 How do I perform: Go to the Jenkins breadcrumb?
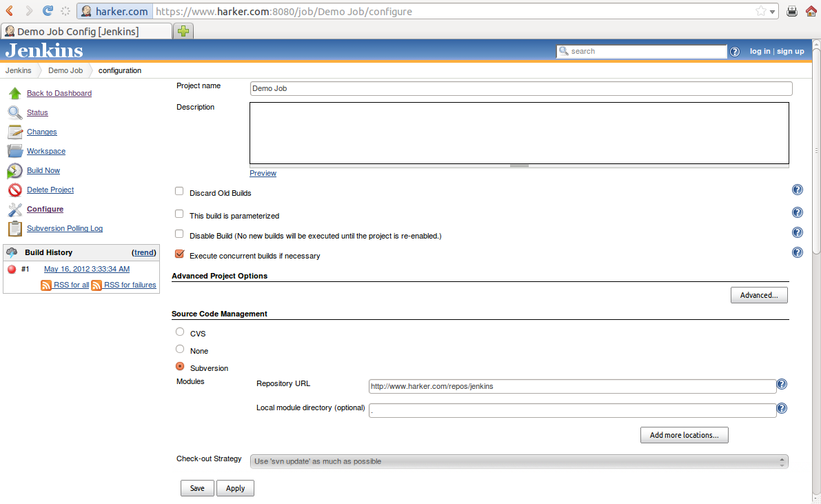(x=19, y=70)
